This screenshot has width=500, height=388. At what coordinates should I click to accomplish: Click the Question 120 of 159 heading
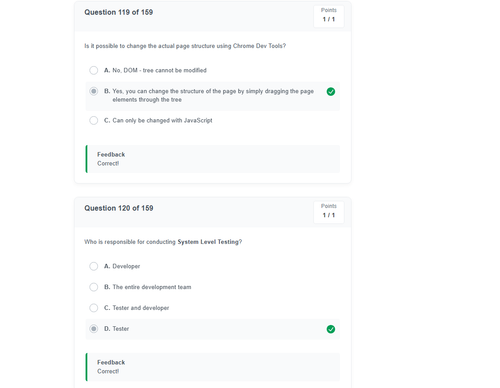click(x=119, y=208)
